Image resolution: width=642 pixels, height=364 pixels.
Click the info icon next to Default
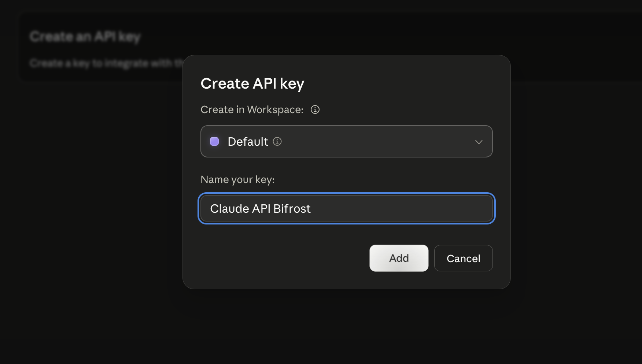click(277, 141)
